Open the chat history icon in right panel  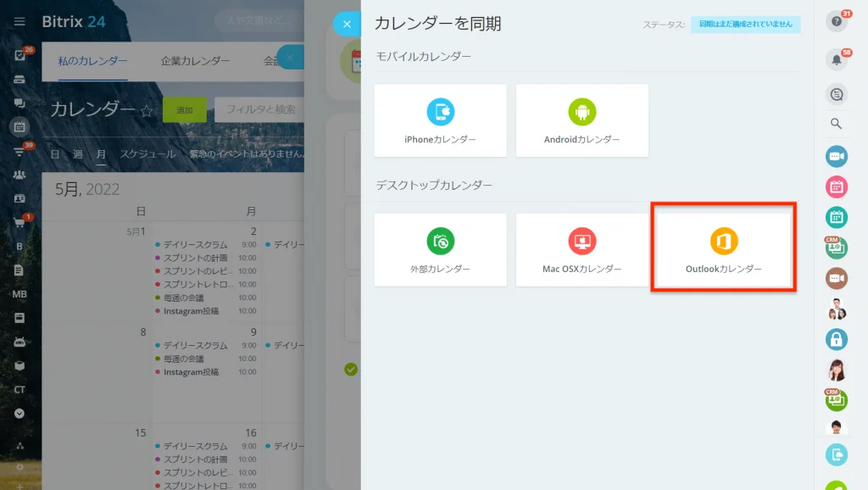(837, 94)
